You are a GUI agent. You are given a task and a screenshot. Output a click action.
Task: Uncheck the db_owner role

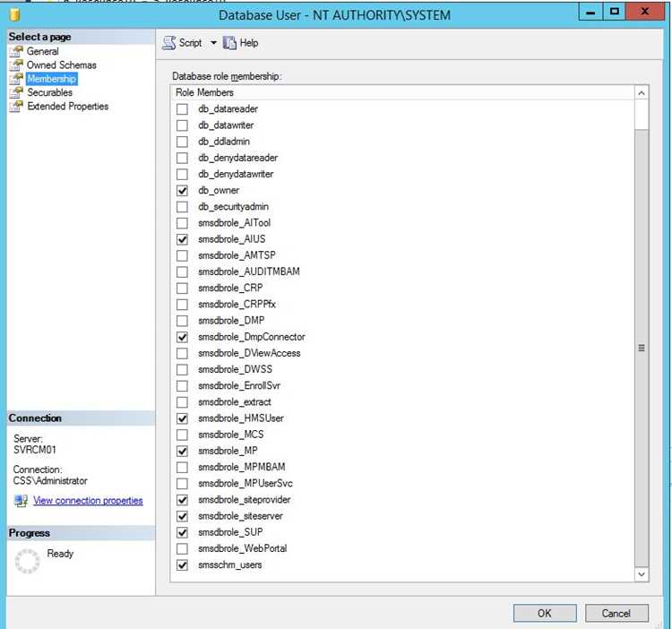[x=182, y=190]
